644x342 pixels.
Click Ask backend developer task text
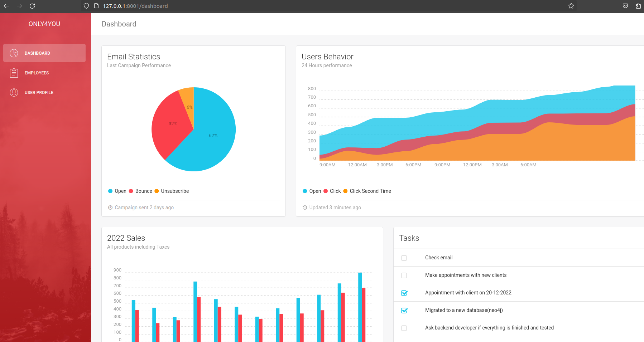tap(489, 328)
